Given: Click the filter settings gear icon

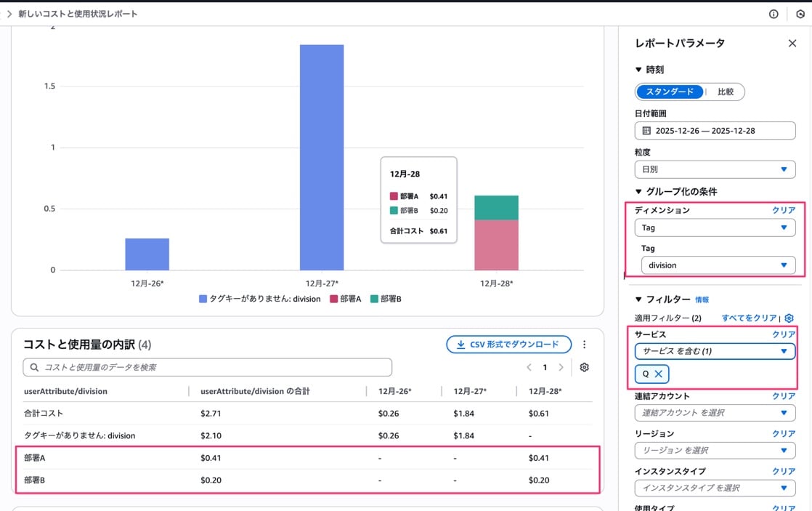Looking at the screenshot, I should pyautogui.click(x=789, y=318).
